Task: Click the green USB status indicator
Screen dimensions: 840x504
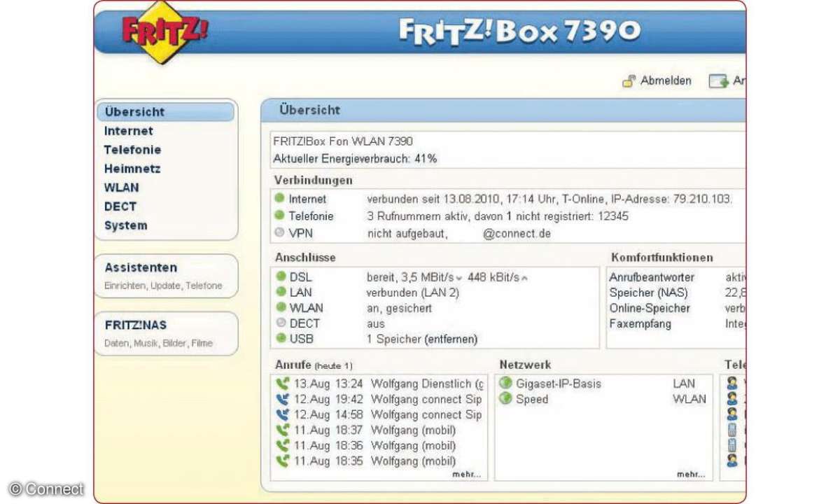Action: point(280,339)
